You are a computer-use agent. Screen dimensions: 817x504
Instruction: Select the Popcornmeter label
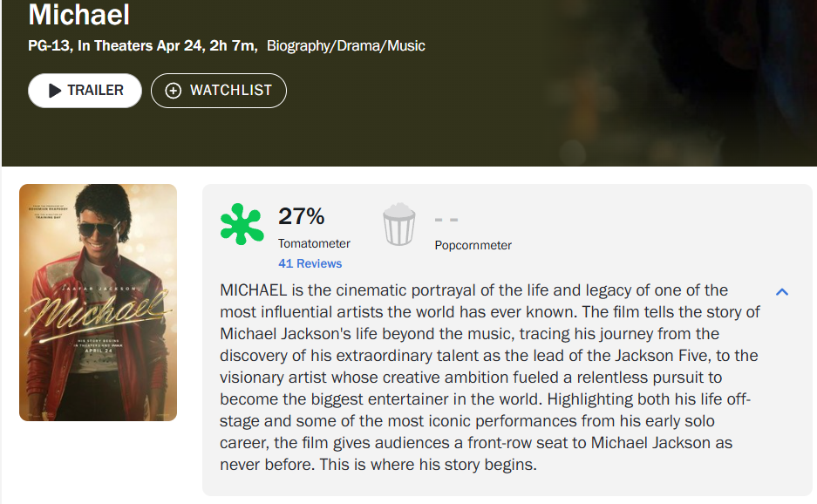(473, 245)
